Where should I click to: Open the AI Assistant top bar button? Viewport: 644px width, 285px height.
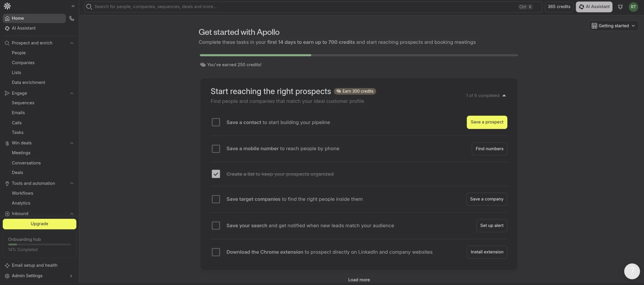click(594, 7)
